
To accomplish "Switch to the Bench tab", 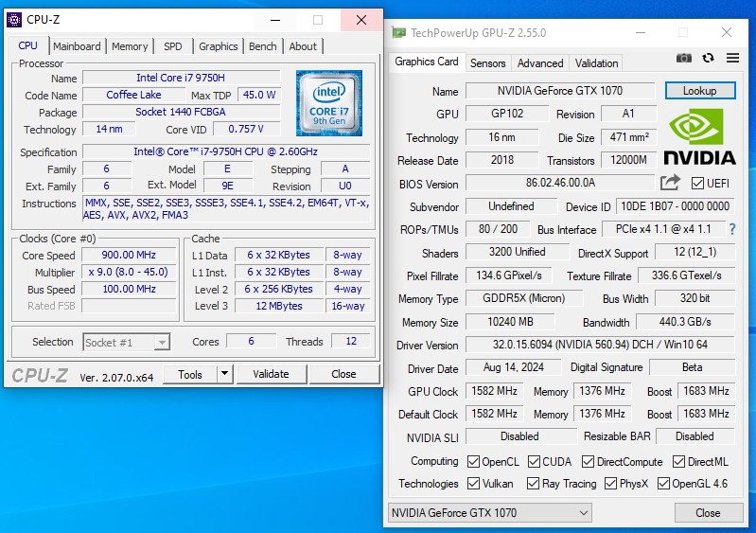I will point(263,46).
